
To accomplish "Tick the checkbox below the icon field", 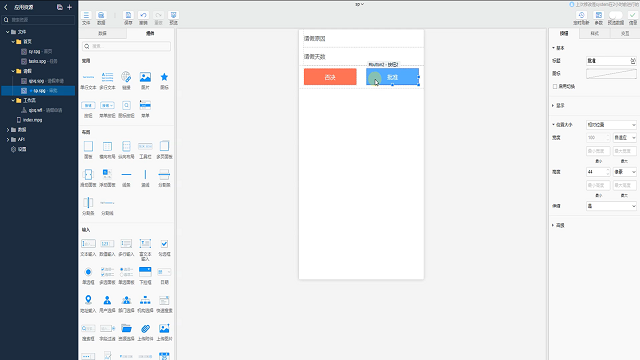I will [x=555, y=87].
